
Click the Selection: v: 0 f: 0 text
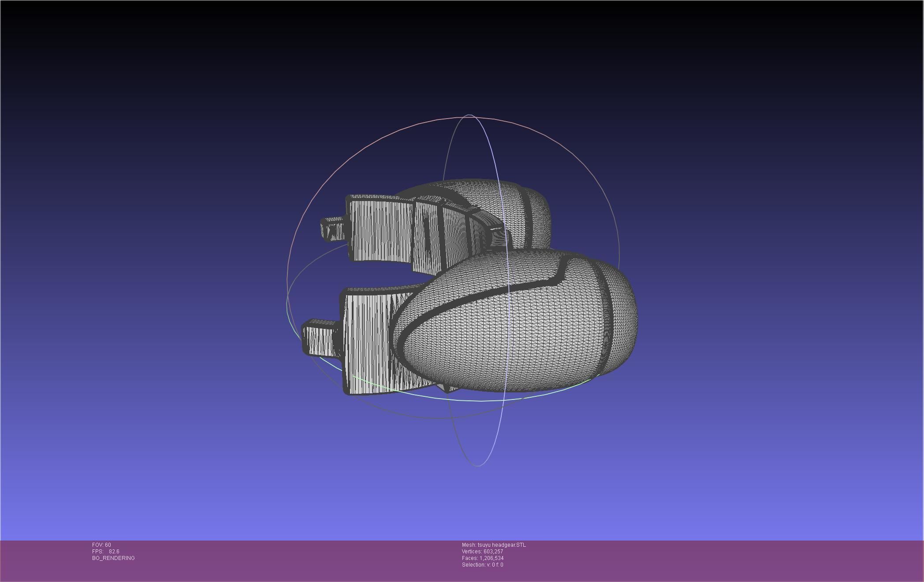coord(482,565)
